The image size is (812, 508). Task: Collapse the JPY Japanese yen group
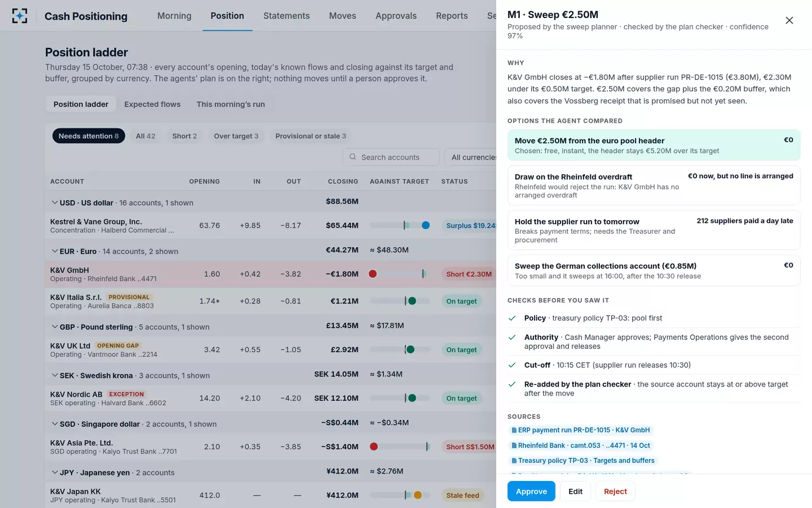click(55, 472)
